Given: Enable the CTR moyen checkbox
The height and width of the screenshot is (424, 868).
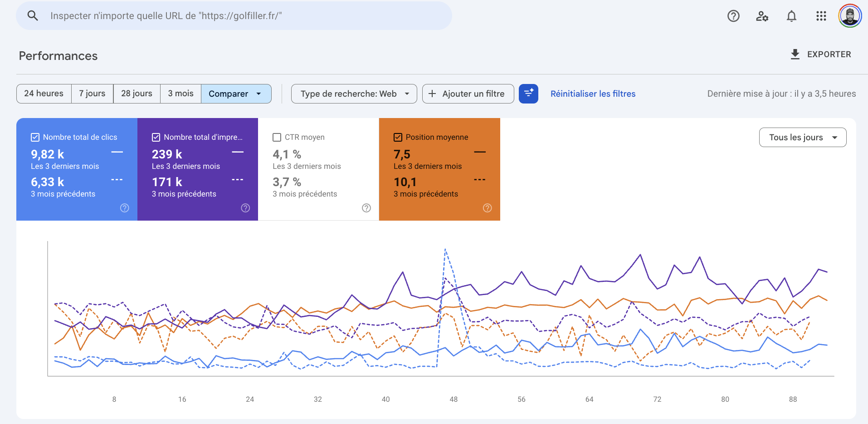Looking at the screenshot, I should click(x=277, y=137).
